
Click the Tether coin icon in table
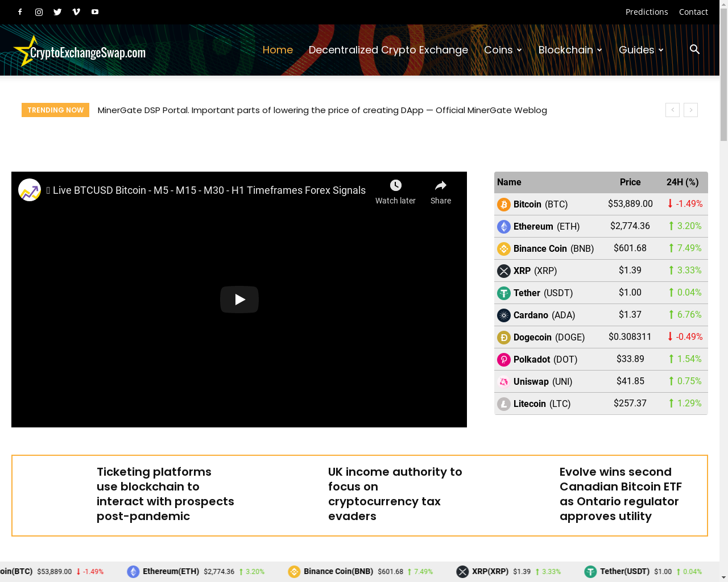[504, 293]
